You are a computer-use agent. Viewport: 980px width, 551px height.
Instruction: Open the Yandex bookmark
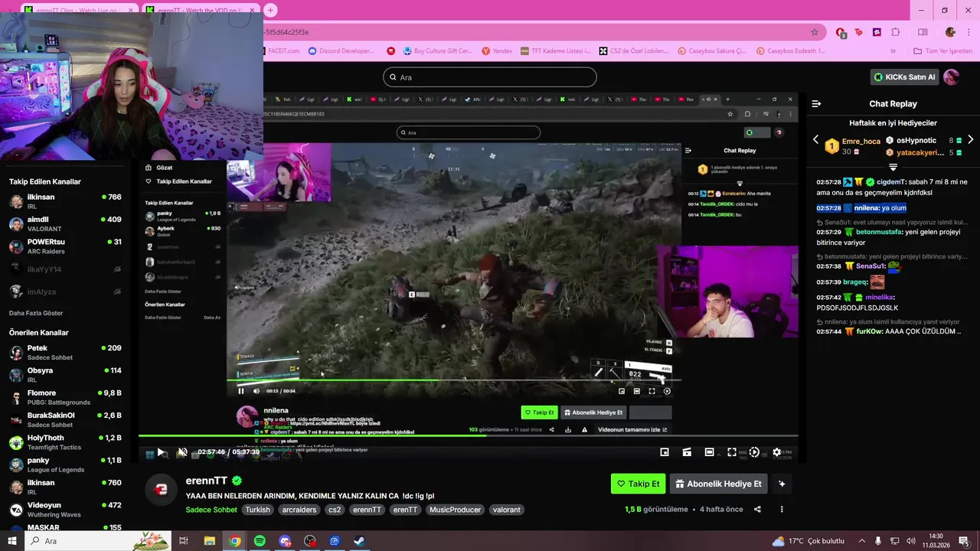497,51
